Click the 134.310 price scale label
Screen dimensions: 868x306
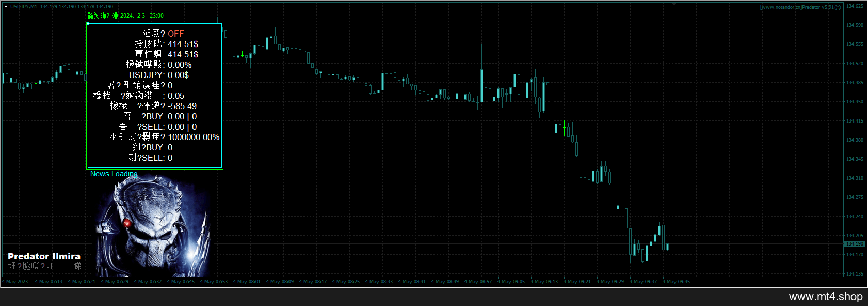pyautogui.click(x=855, y=178)
